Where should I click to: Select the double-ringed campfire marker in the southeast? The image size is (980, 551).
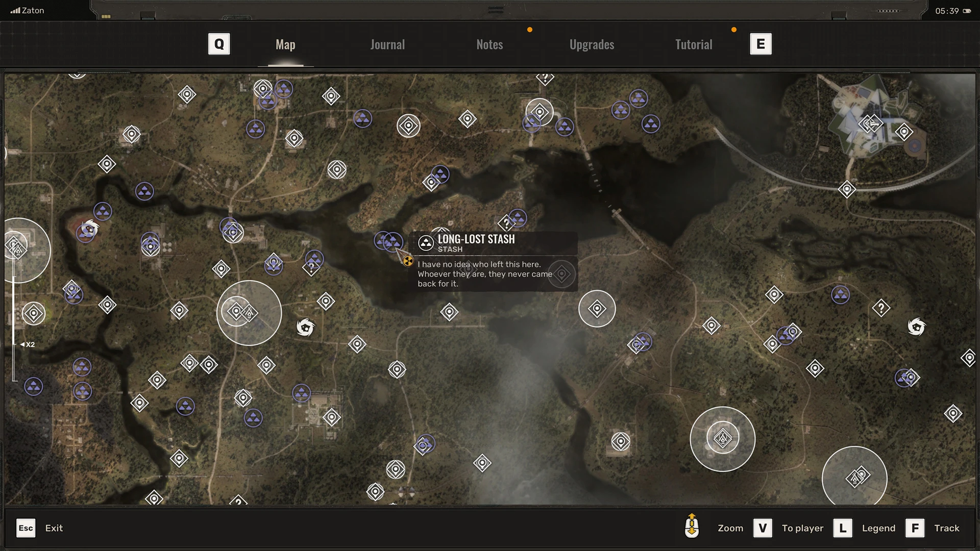click(x=722, y=438)
